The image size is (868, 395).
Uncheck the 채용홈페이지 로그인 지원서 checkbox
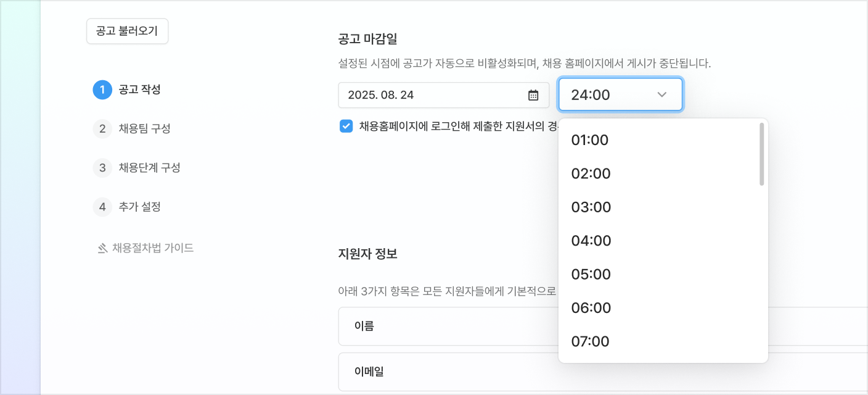[x=346, y=127]
